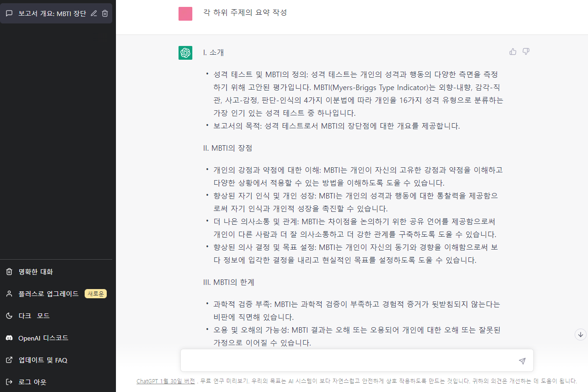Click the bullet starting 과학적 검증 부족
The width and height of the screenshot is (588, 392).
357,311
